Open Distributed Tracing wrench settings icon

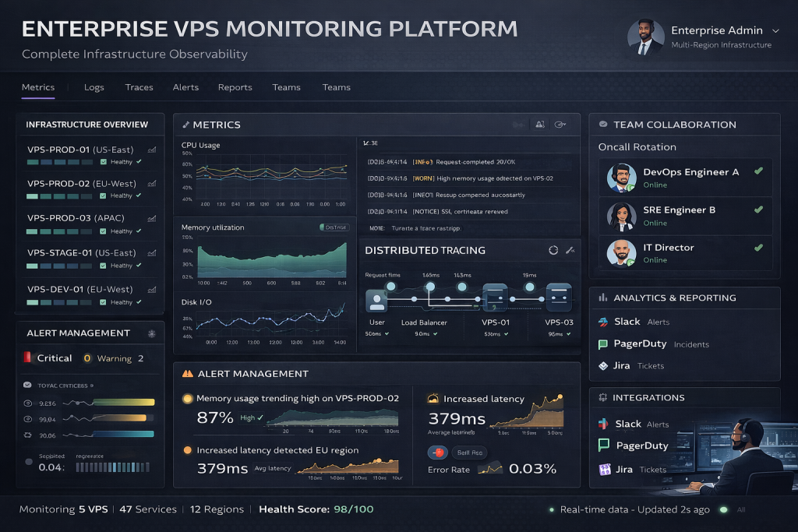[x=570, y=250]
